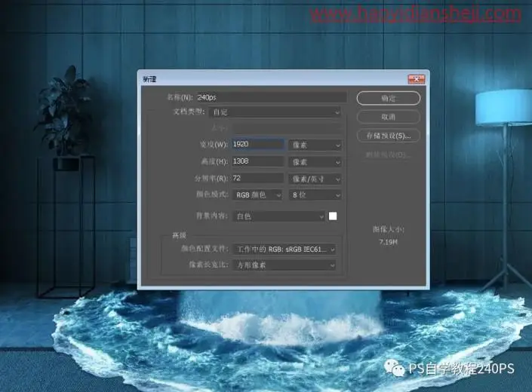Click the name field containing 240ps
The image size is (532, 392).
[x=271, y=97]
